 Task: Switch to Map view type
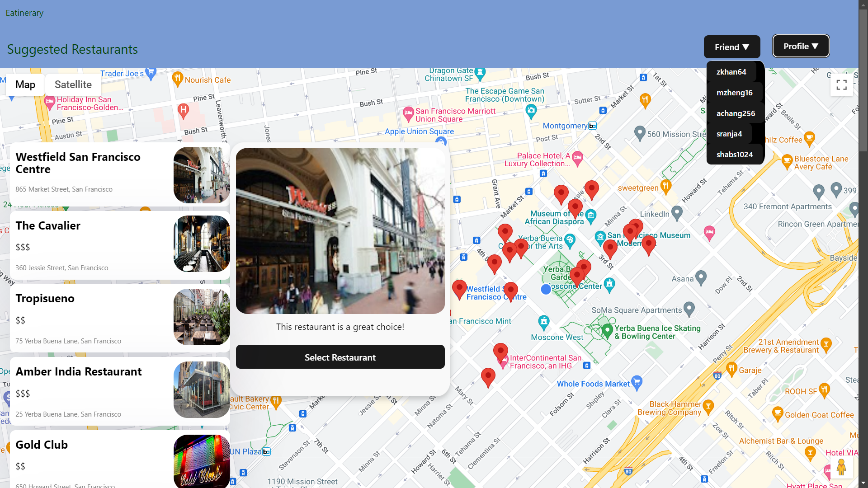pos(25,84)
